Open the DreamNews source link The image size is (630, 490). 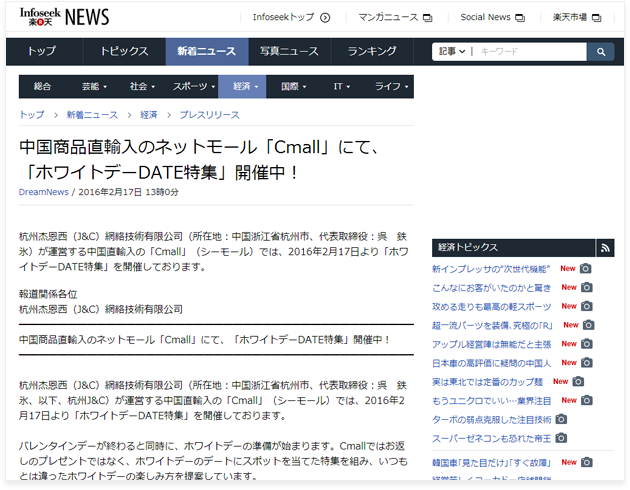43,192
